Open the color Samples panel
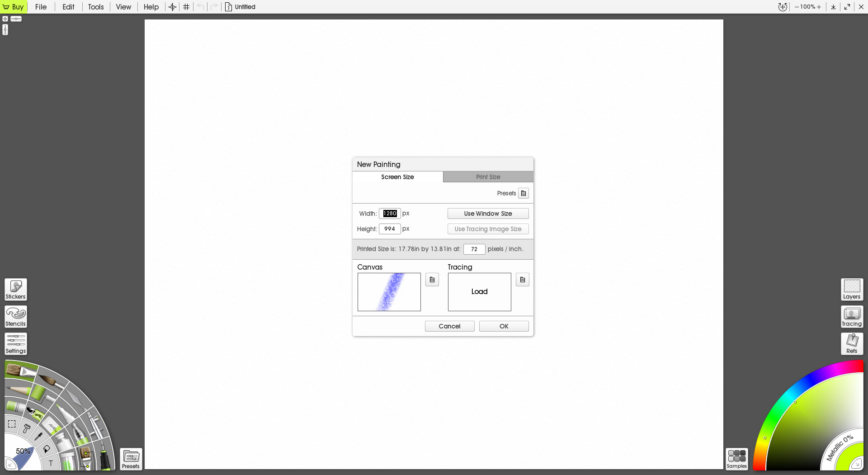 click(x=737, y=459)
